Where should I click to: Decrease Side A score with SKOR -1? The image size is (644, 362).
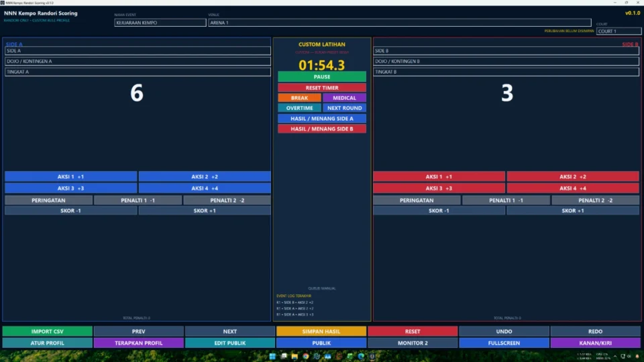tap(70, 210)
